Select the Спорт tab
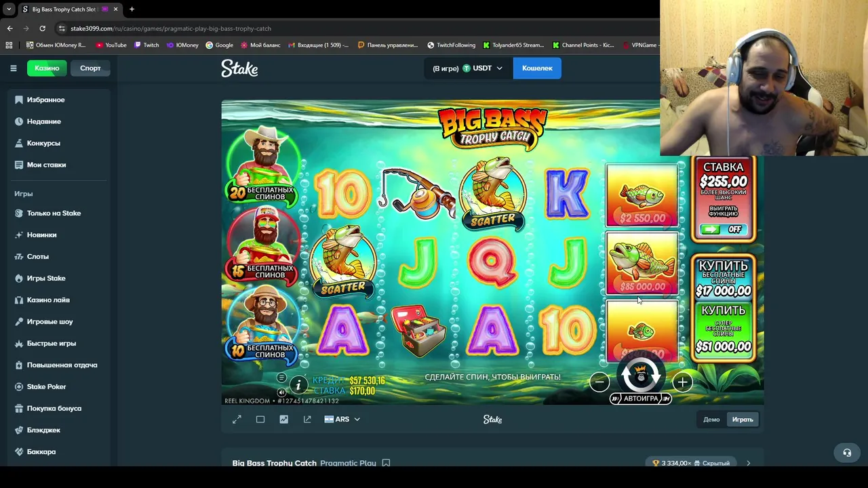This screenshot has width=868, height=488. (x=90, y=68)
